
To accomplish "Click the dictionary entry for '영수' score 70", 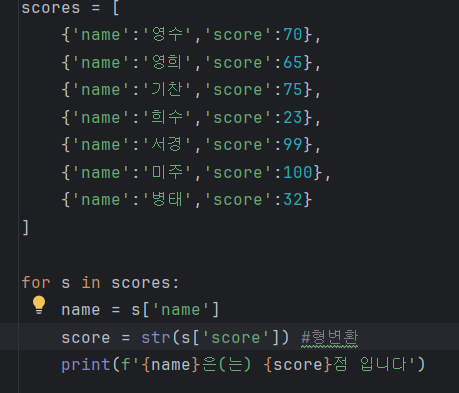I will click(191, 35).
